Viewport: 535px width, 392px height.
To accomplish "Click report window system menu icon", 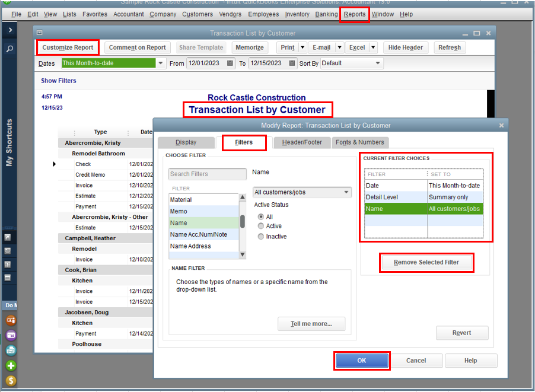I will pyautogui.click(x=40, y=33).
